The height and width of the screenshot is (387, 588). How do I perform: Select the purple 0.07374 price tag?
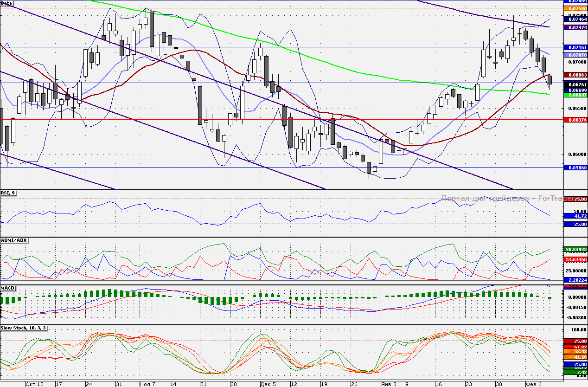pos(575,28)
